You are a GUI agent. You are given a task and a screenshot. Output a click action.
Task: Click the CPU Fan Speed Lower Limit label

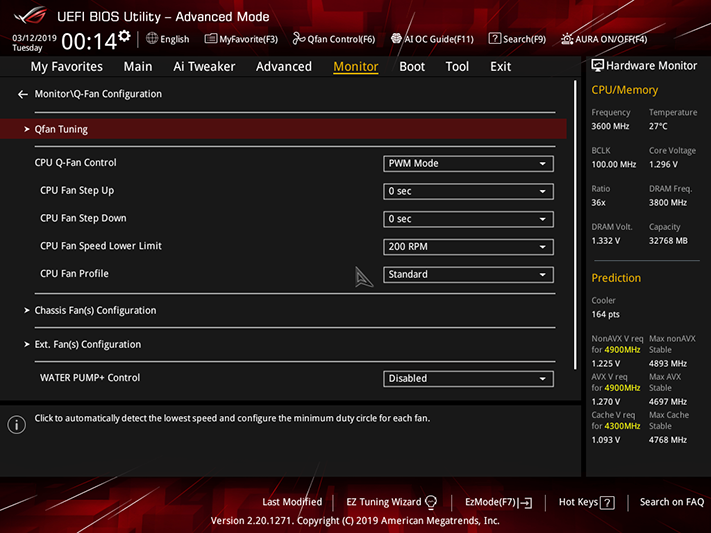coord(101,246)
